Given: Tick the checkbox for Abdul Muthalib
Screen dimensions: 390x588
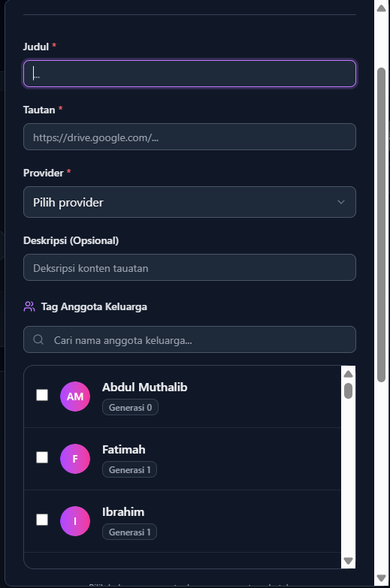Looking at the screenshot, I should 42,395.
